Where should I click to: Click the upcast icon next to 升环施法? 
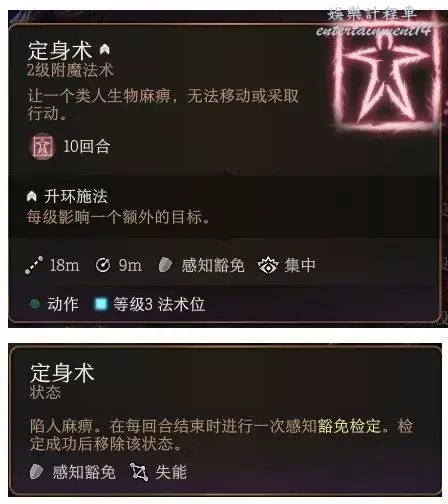(x=31, y=196)
